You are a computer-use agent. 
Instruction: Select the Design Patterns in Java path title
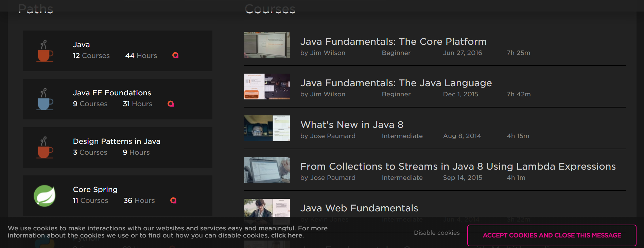click(x=117, y=141)
